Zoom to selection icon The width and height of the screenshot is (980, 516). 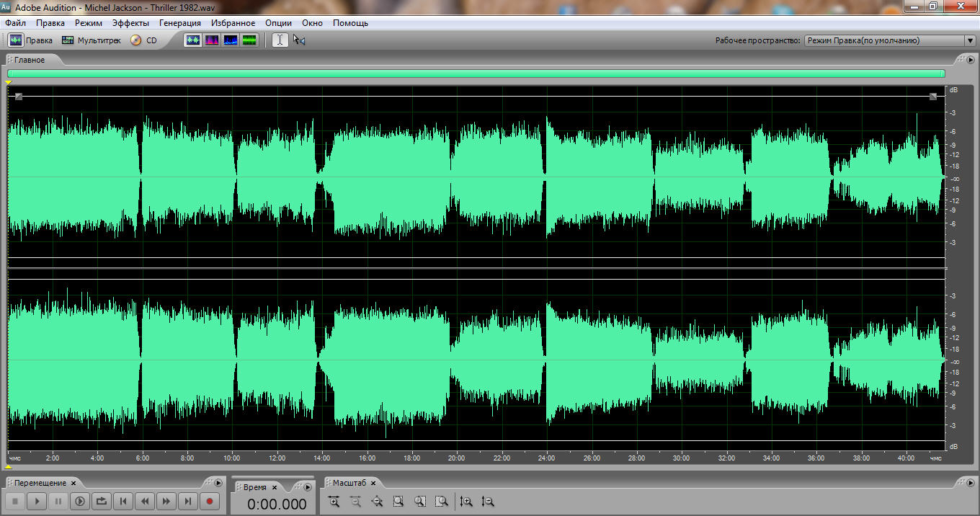398,501
